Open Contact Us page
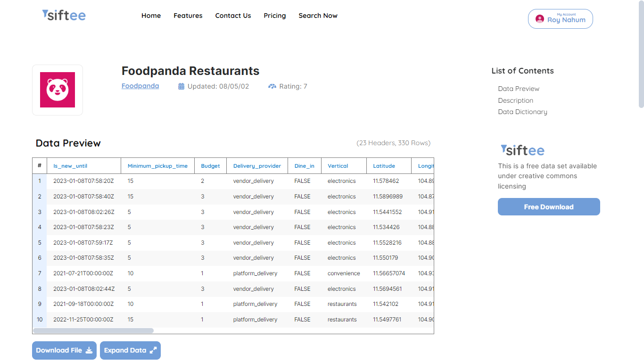The width and height of the screenshot is (644, 362). click(x=233, y=16)
